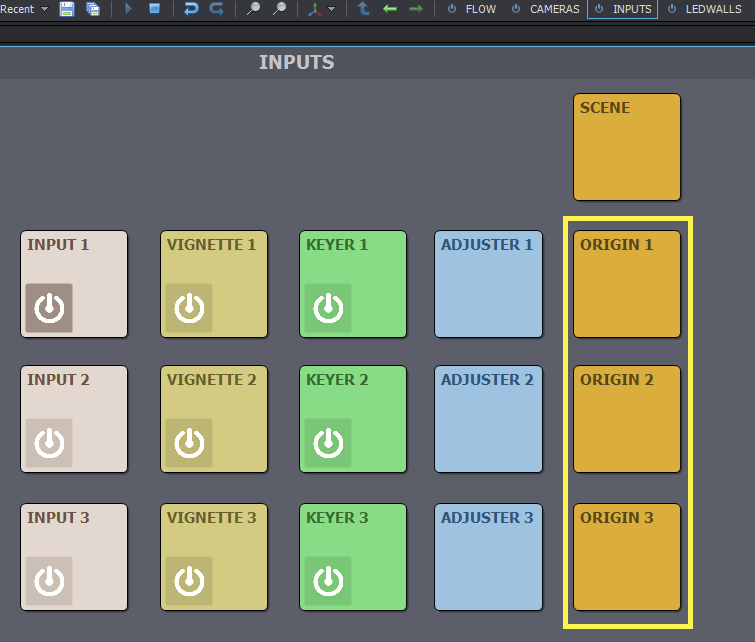755x642 pixels.
Task: Click the green back arrow icon
Action: click(x=390, y=9)
